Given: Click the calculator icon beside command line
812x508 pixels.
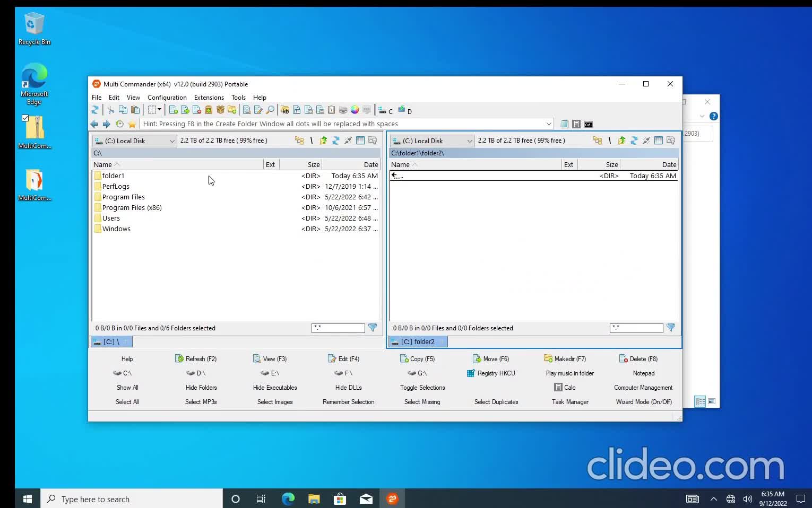Looking at the screenshot, I should pyautogui.click(x=576, y=124).
